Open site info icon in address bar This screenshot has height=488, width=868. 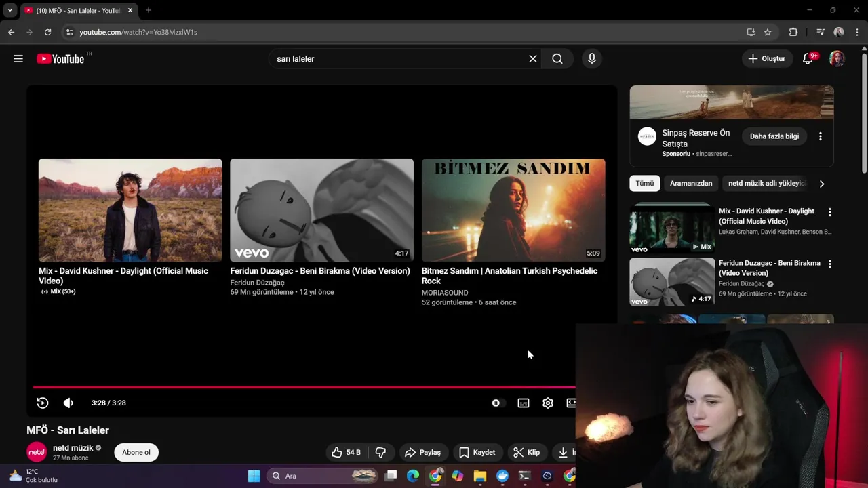click(69, 32)
